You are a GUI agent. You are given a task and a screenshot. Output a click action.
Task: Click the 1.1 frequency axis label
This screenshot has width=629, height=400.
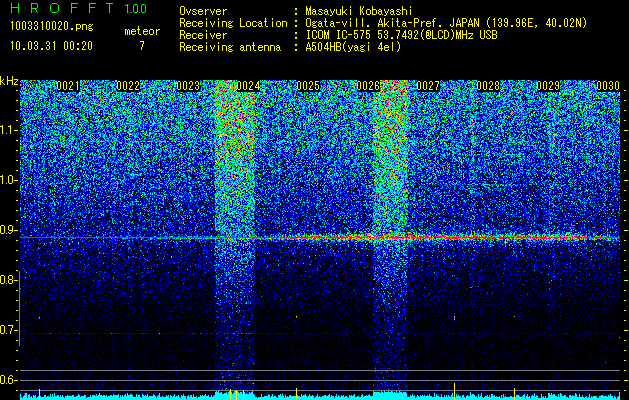pos(8,130)
